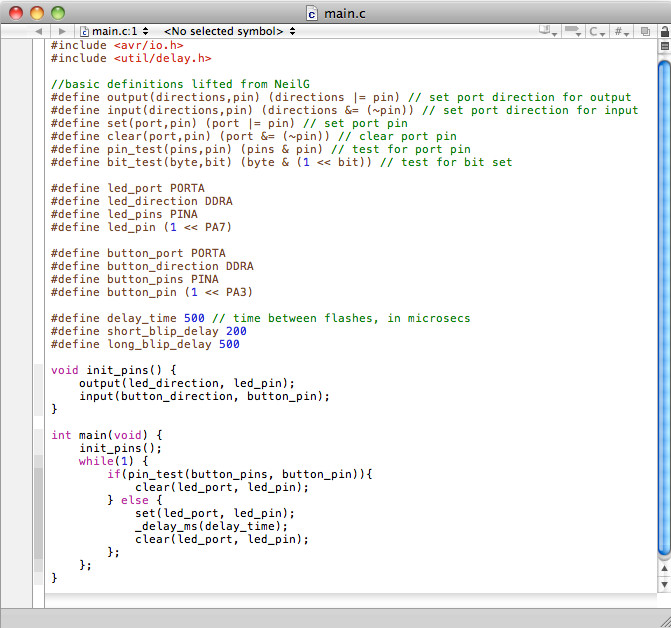Click 'void init_pins() {' line
The width and height of the screenshot is (671, 628).
click(x=114, y=370)
